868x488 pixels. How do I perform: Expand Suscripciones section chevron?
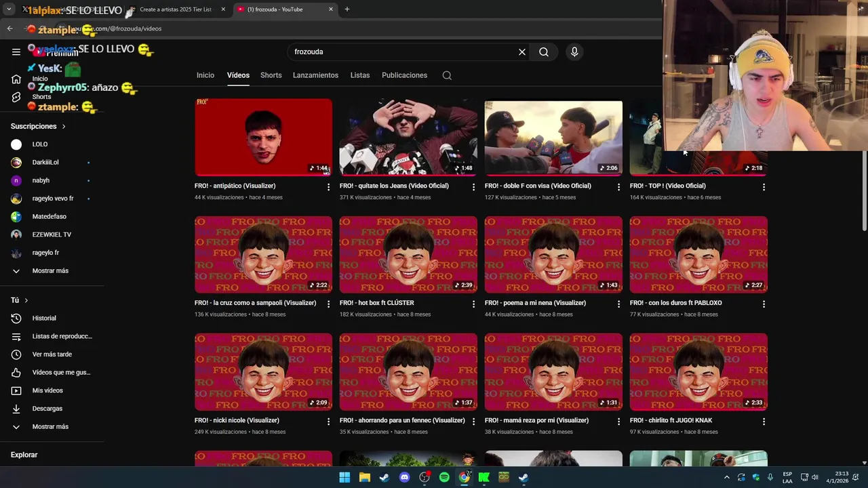pyautogui.click(x=64, y=127)
